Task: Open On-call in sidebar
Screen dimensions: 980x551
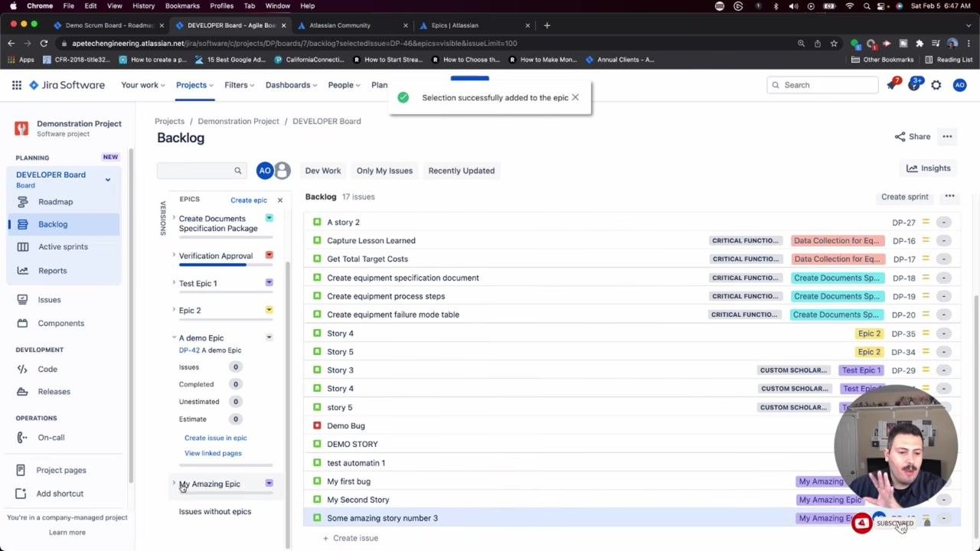Action: [x=51, y=437]
